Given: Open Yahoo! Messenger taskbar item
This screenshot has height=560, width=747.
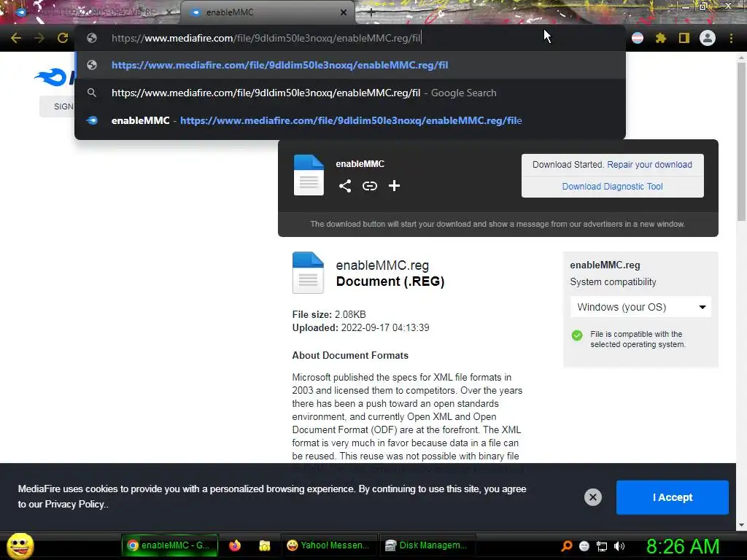Looking at the screenshot, I should click(329, 545).
